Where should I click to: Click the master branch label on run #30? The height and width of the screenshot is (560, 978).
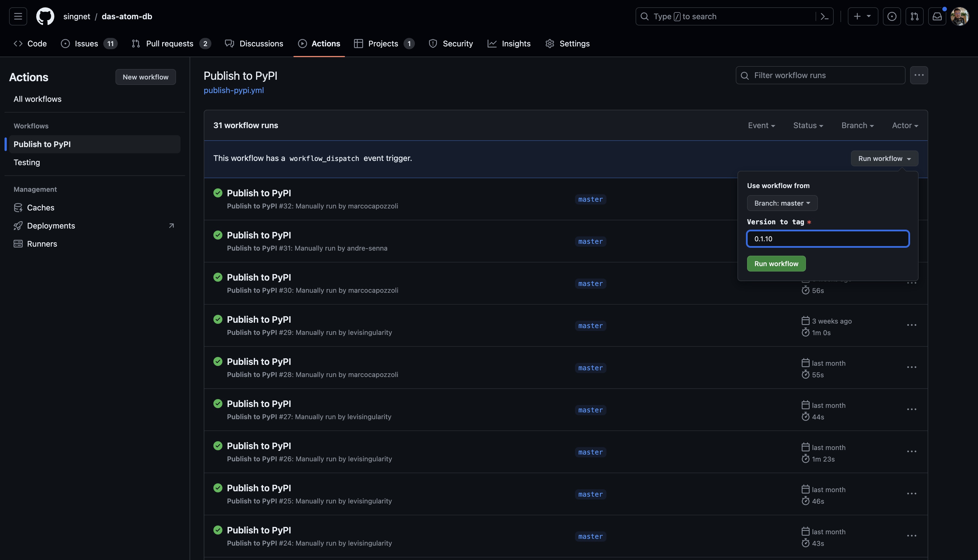coord(590,284)
